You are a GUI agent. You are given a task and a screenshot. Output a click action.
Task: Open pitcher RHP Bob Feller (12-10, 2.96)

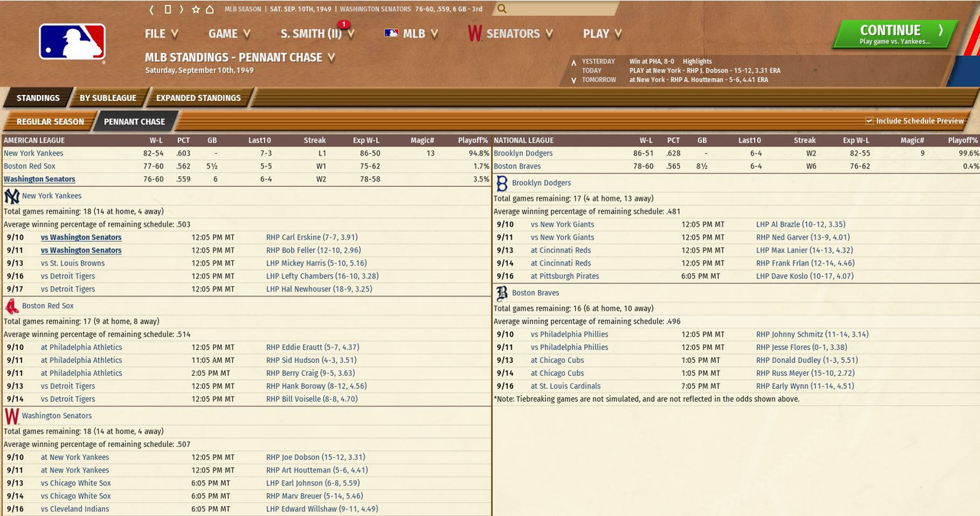(x=313, y=250)
